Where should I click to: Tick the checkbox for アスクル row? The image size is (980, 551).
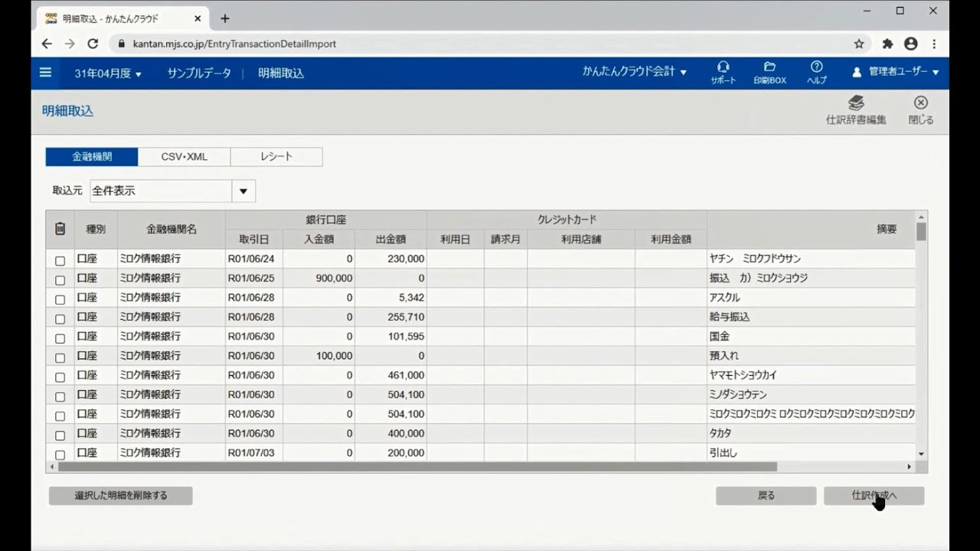point(60,299)
